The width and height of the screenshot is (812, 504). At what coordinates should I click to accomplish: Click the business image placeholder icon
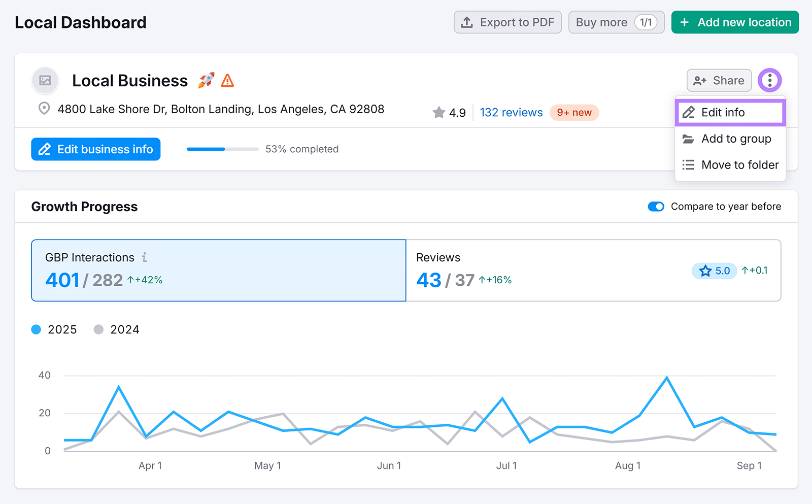(45, 80)
